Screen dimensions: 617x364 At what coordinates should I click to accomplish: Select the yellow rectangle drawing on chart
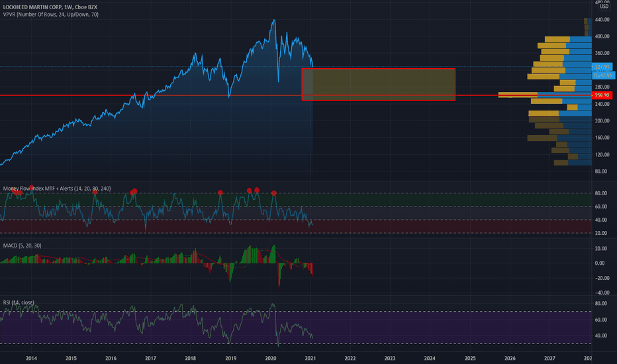(379, 84)
